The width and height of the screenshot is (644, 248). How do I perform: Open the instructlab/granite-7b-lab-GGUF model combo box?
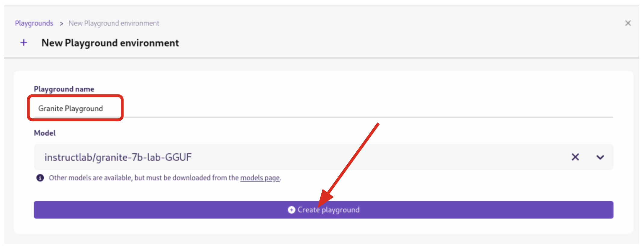[118, 157]
